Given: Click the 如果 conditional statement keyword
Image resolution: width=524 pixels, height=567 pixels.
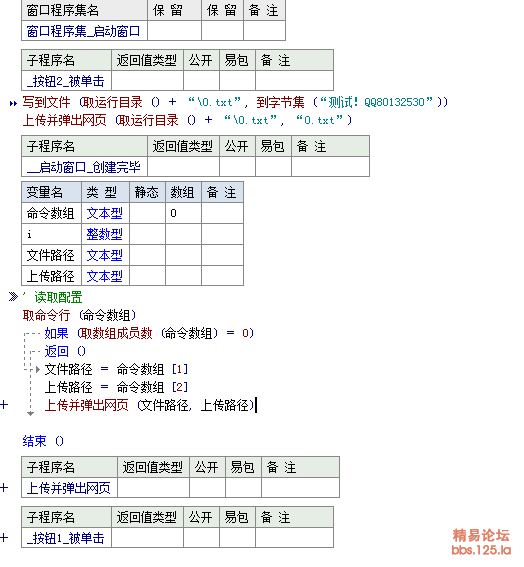Looking at the screenshot, I should [x=56, y=333].
